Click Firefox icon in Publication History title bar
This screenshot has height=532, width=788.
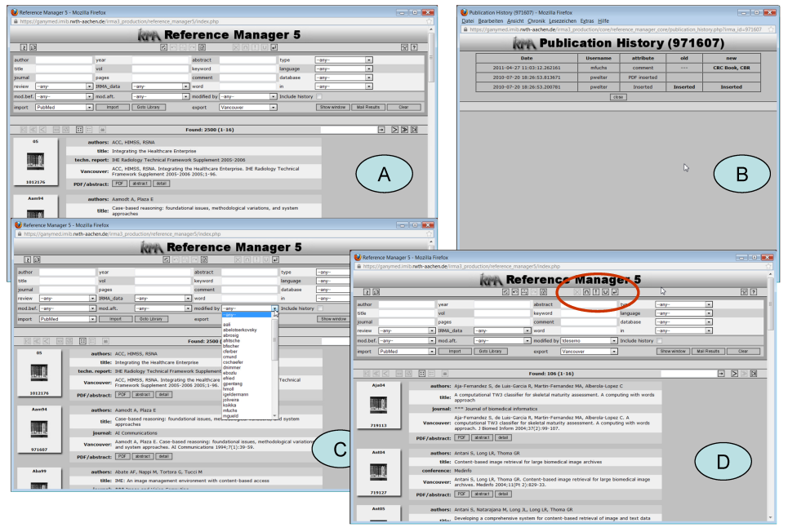[465, 12]
